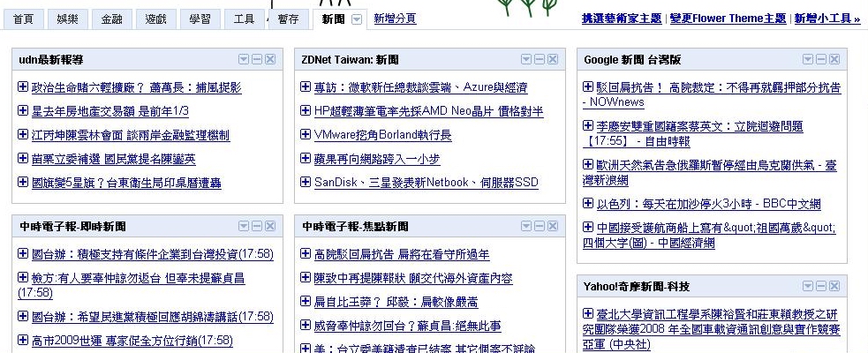Open the 國台辦：希望民進黨 headline

click(152, 317)
